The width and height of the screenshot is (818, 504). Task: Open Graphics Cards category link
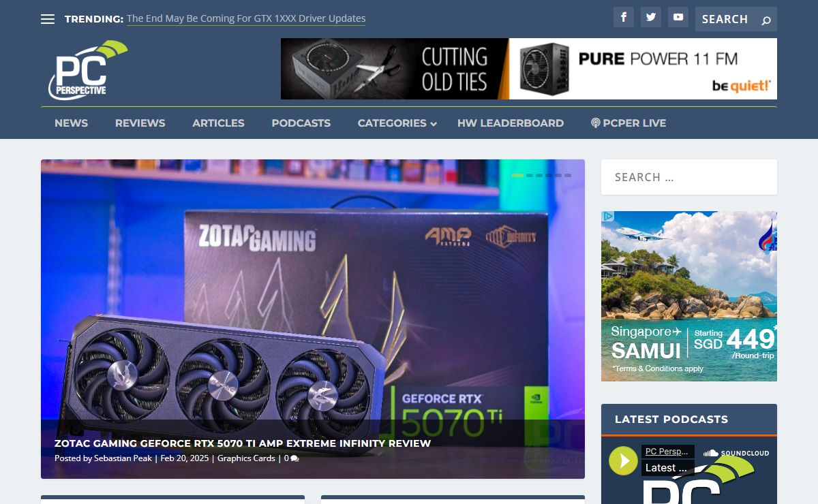246,458
